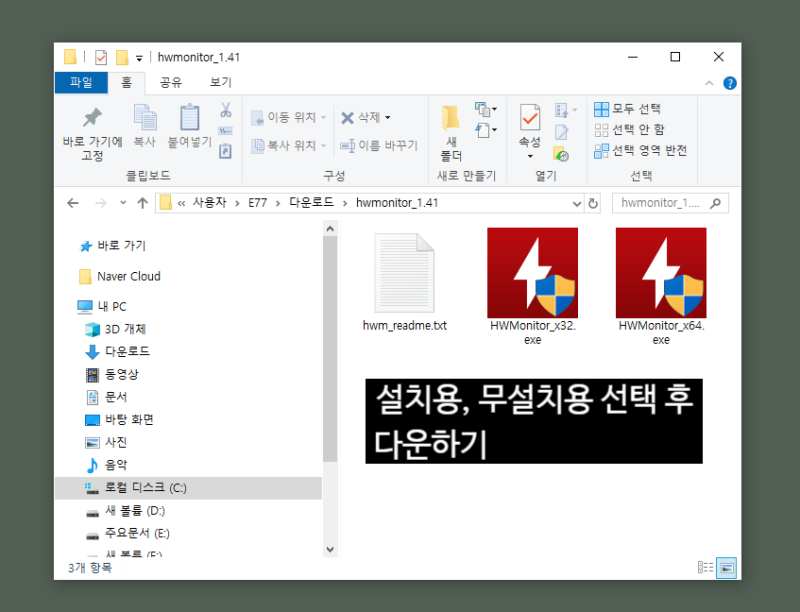Click the E77 breadcrumb
Viewport: 800px width, 612px height.
click(258, 203)
